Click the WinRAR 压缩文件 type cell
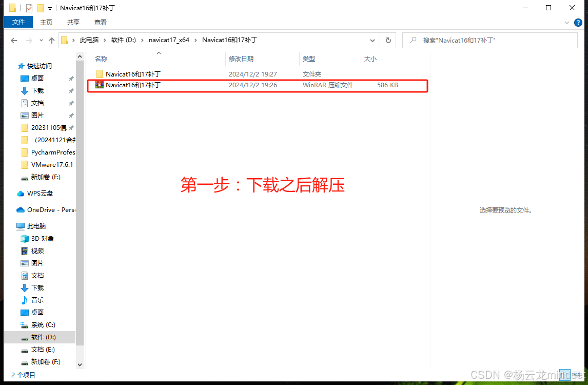588x385 pixels. (x=328, y=85)
